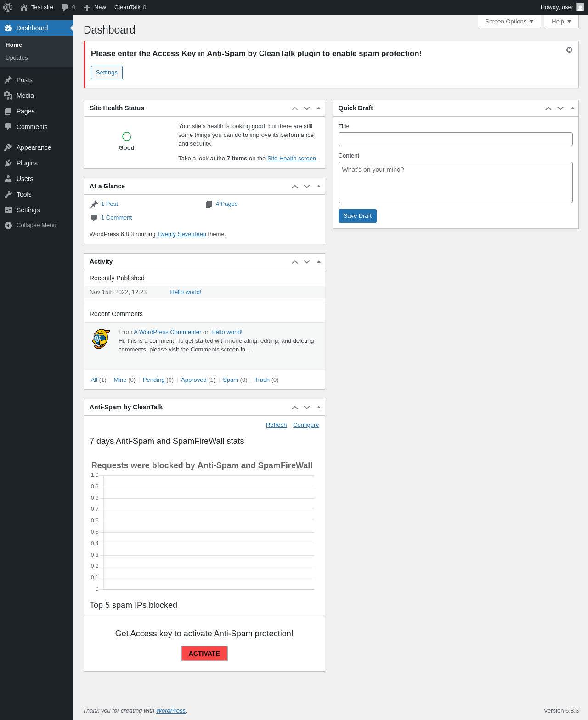Open the Plugins menu in the sidebar
The height and width of the screenshot is (720, 588).
point(27,163)
